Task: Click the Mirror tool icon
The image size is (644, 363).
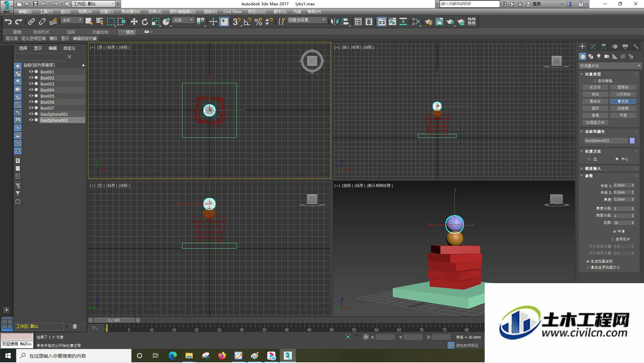Action: pyautogui.click(x=334, y=22)
